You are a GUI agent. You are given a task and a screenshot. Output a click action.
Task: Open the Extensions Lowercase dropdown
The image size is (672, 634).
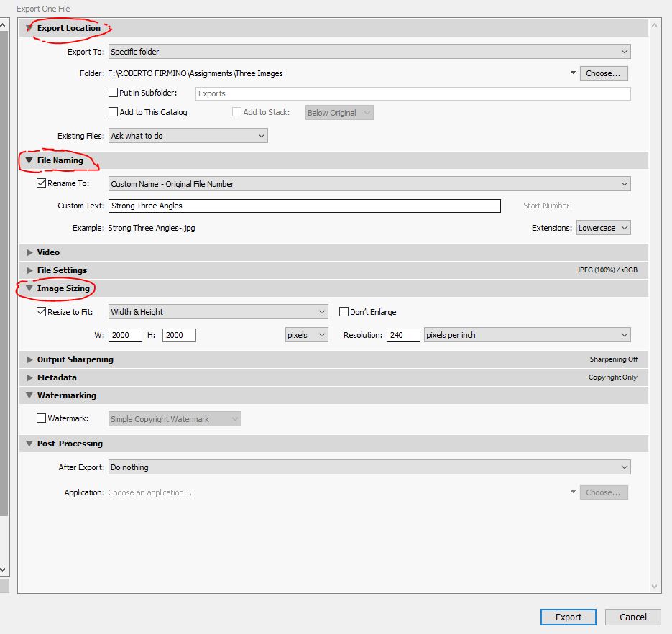coord(603,228)
